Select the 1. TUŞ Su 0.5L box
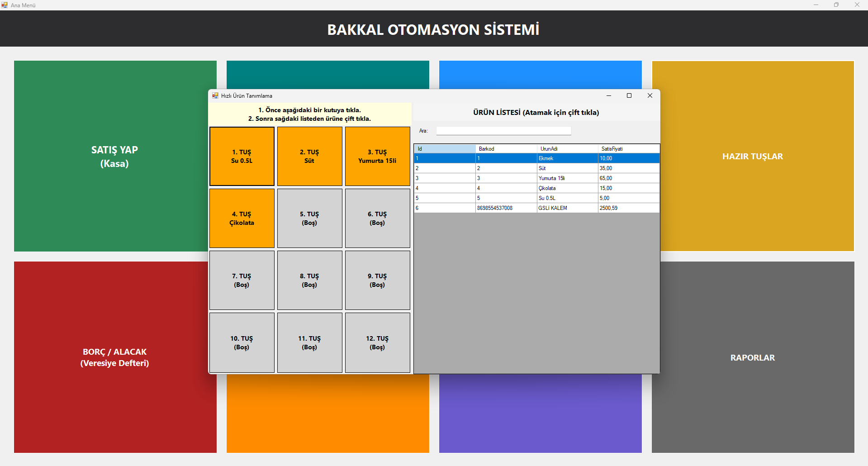Screen dimensions: 868x466 (242, 156)
